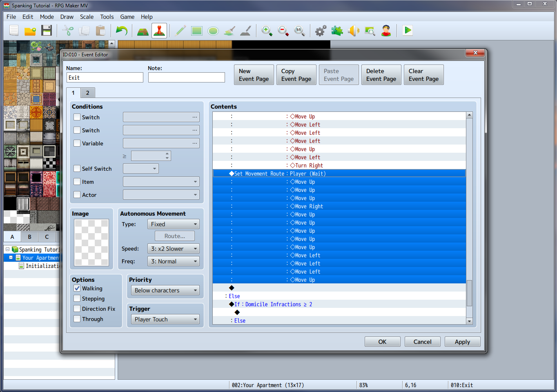Click the Paste clipboard icon
557x392 pixels.
click(x=100, y=31)
